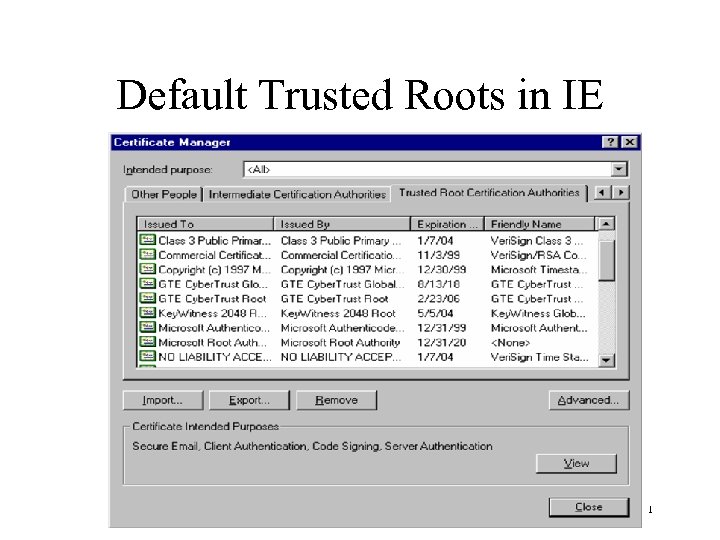Click expiration date 5/5/04
The width and height of the screenshot is (720, 540).
pyautogui.click(x=435, y=314)
